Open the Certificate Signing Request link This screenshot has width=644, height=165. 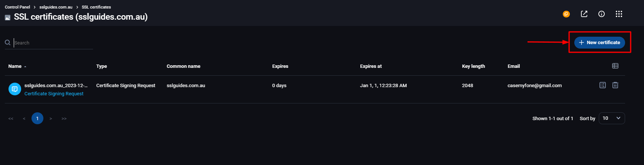pos(54,94)
